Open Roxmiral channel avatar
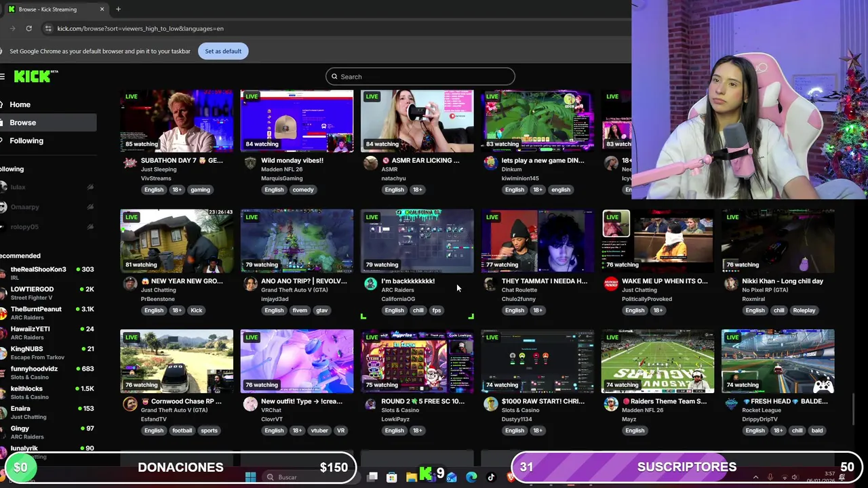 point(730,283)
